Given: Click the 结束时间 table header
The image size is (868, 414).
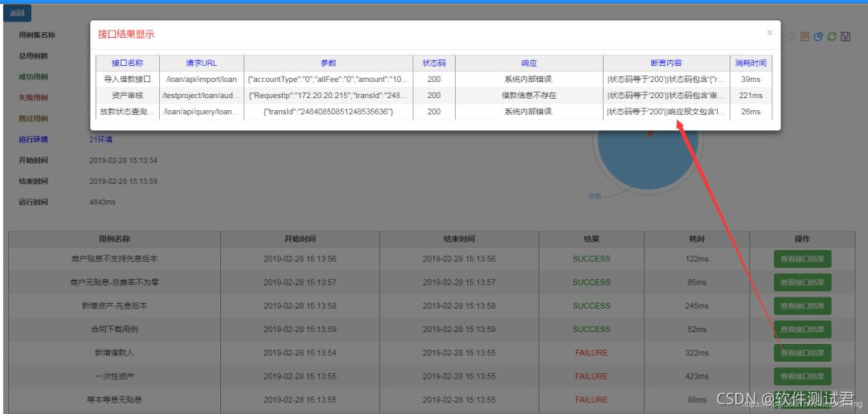Looking at the screenshot, I should 459,239.
